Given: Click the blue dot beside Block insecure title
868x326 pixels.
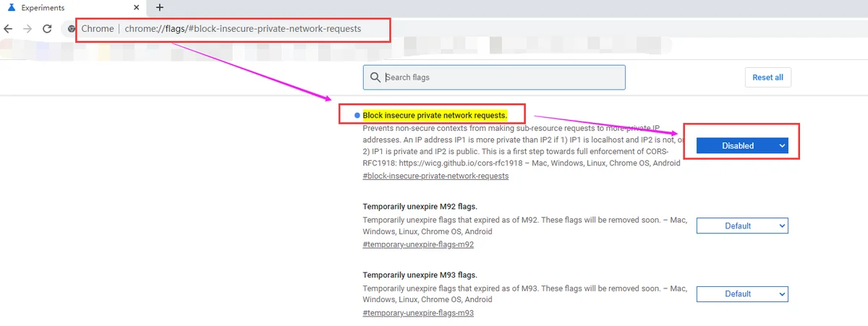Looking at the screenshot, I should (357, 116).
